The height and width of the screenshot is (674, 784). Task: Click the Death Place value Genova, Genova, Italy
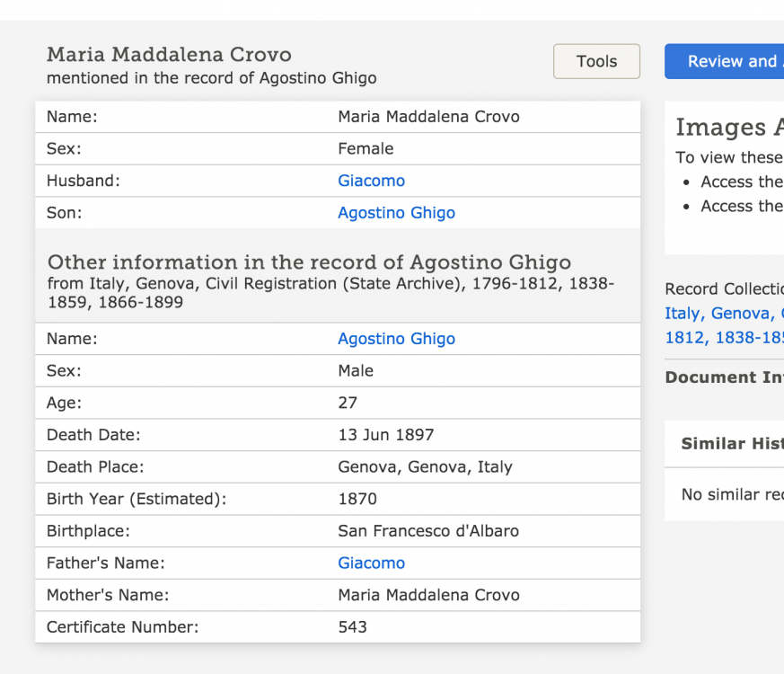click(425, 466)
